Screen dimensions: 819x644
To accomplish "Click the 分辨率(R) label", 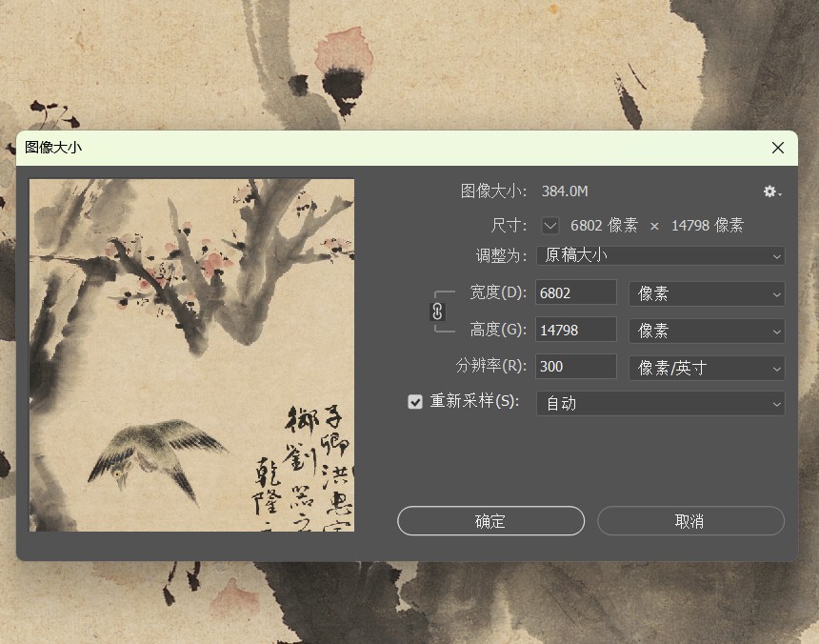I will 491,366.
